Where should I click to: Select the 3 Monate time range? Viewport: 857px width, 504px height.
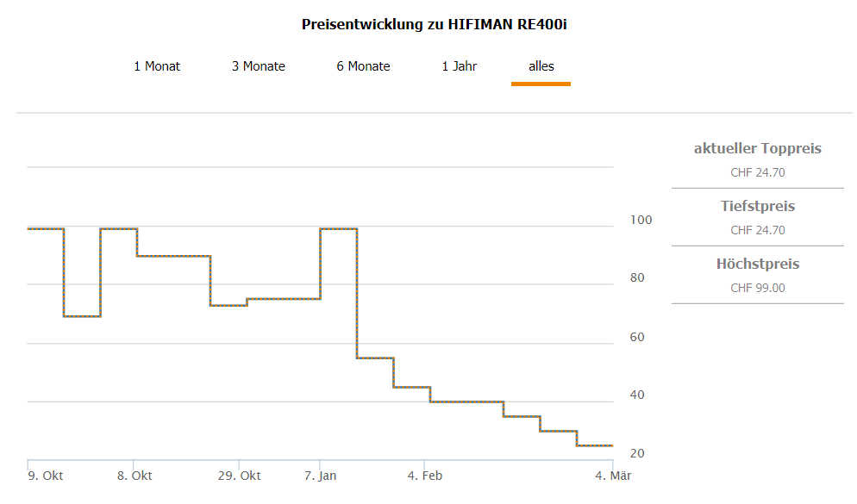(x=259, y=66)
